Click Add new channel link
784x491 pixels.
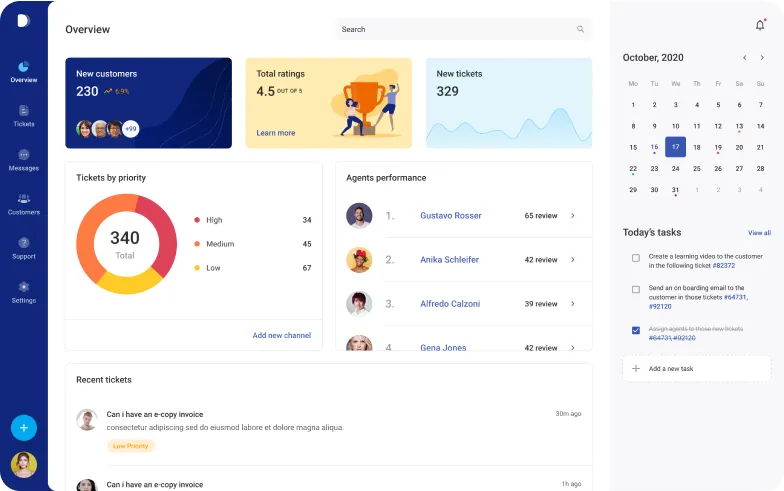[x=282, y=335]
